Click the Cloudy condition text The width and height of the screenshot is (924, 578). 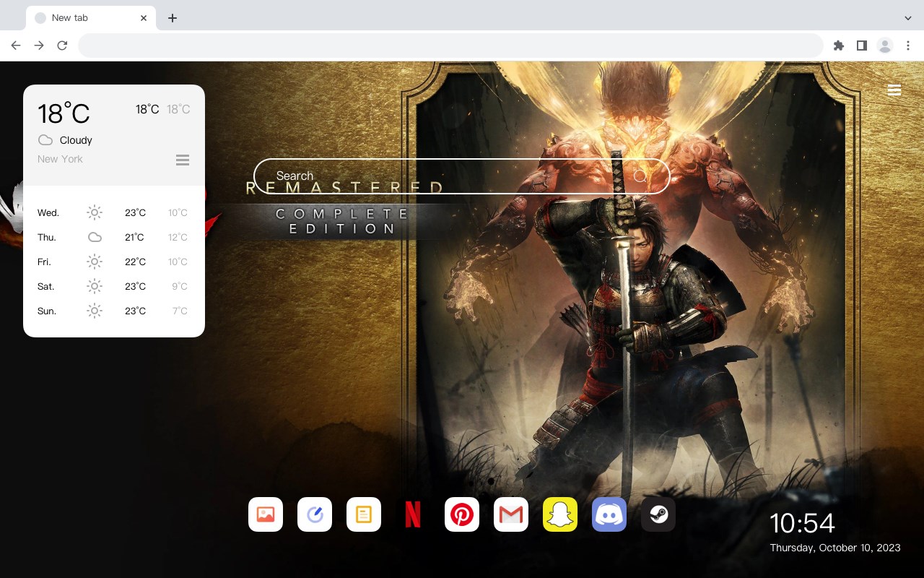click(76, 140)
